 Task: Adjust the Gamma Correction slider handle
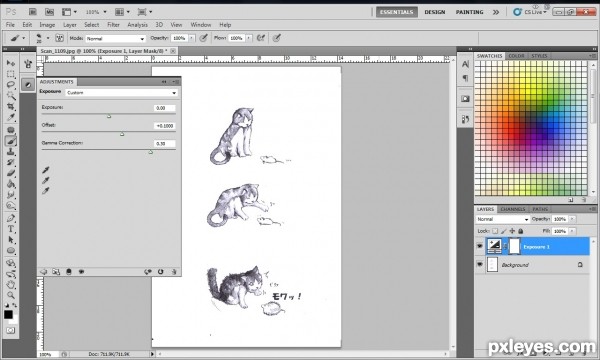(x=151, y=152)
